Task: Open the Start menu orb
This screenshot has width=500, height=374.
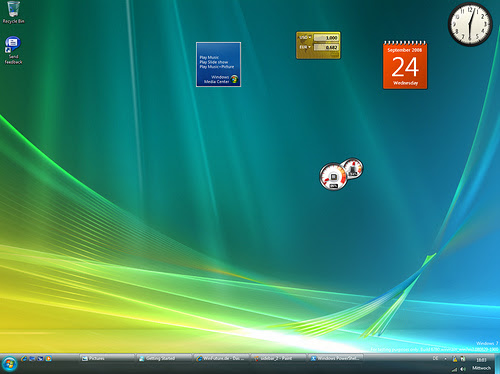Action: point(9,364)
